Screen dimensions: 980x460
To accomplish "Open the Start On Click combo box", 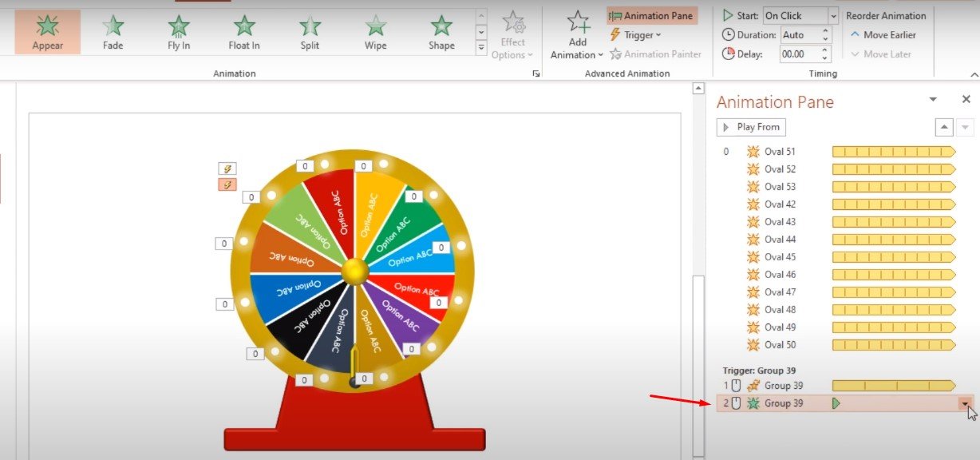I will [800, 16].
